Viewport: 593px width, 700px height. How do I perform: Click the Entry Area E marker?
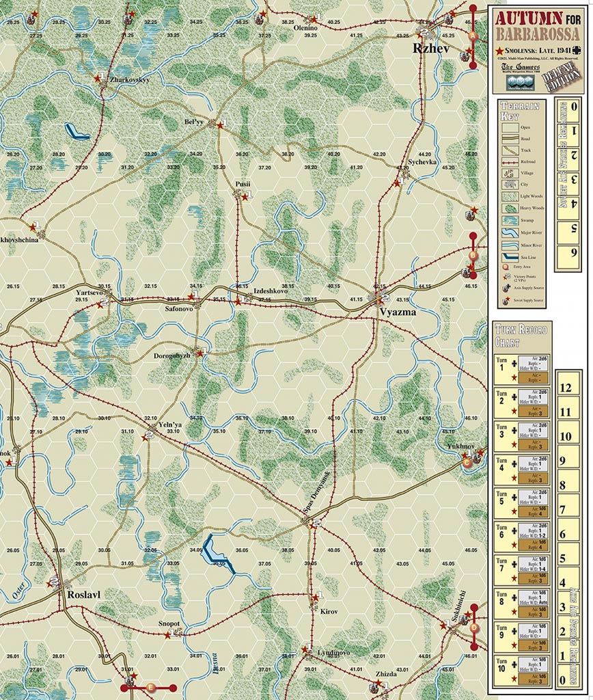[x=151, y=688]
